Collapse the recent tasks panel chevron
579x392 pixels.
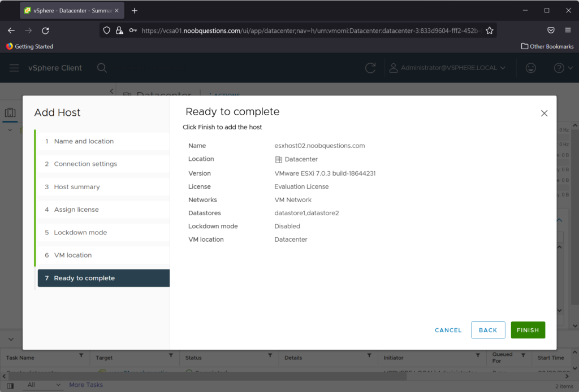click(11, 339)
